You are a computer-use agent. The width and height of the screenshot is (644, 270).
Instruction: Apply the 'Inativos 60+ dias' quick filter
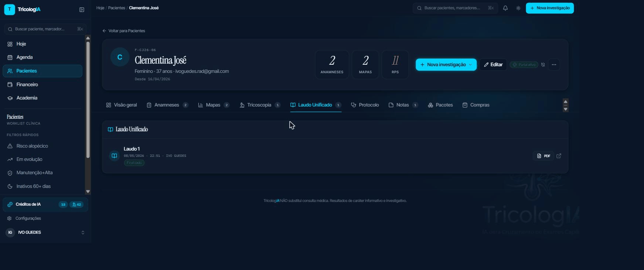click(x=42, y=186)
